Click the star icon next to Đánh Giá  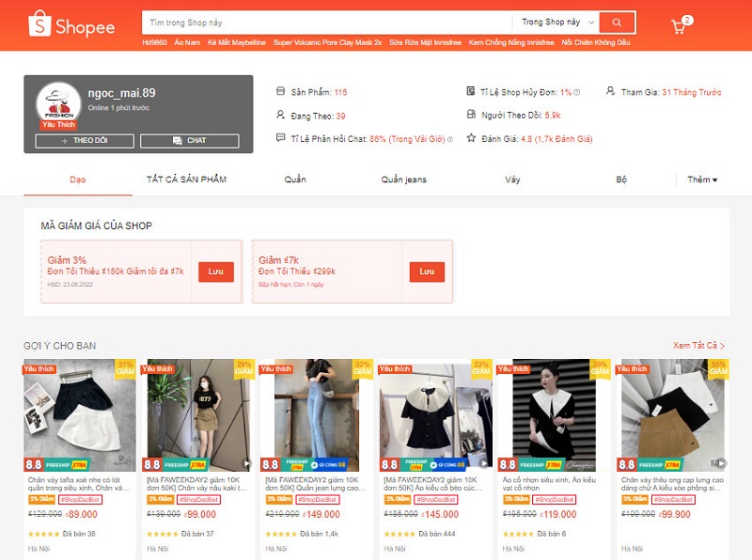471,138
